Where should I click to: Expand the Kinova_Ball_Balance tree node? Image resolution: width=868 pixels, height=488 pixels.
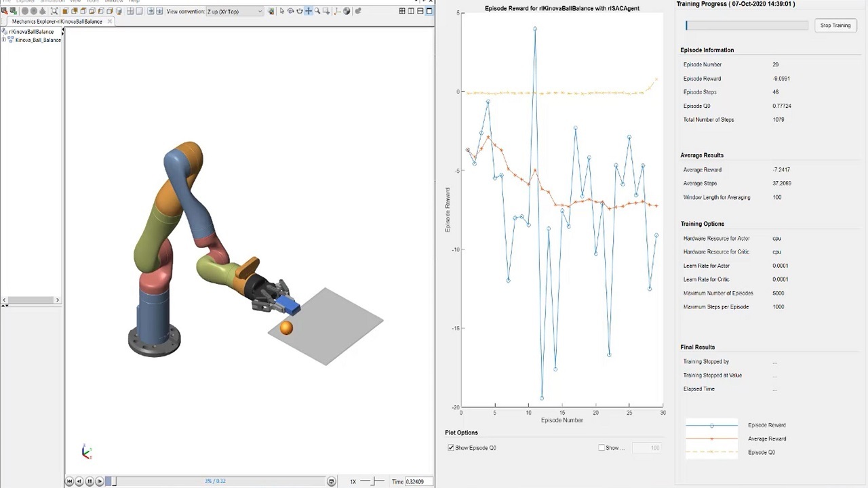[x=4, y=40]
